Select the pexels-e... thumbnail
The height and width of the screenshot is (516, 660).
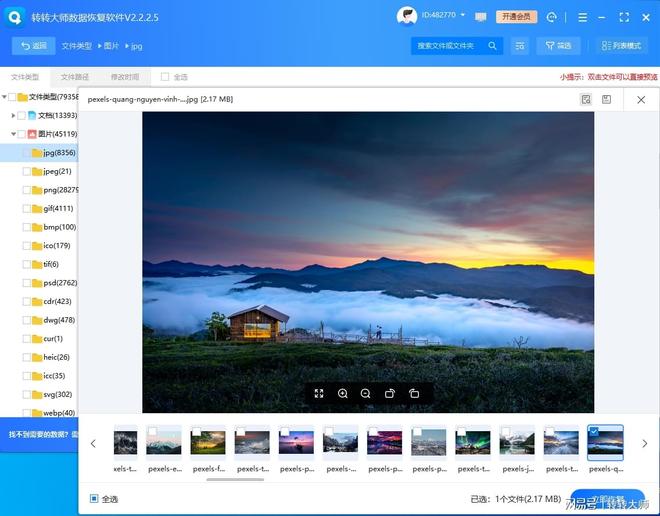(164, 443)
